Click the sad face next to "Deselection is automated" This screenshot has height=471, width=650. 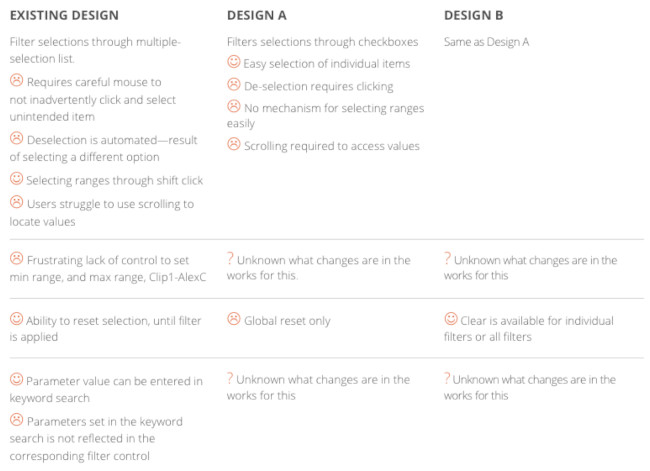tap(16, 138)
